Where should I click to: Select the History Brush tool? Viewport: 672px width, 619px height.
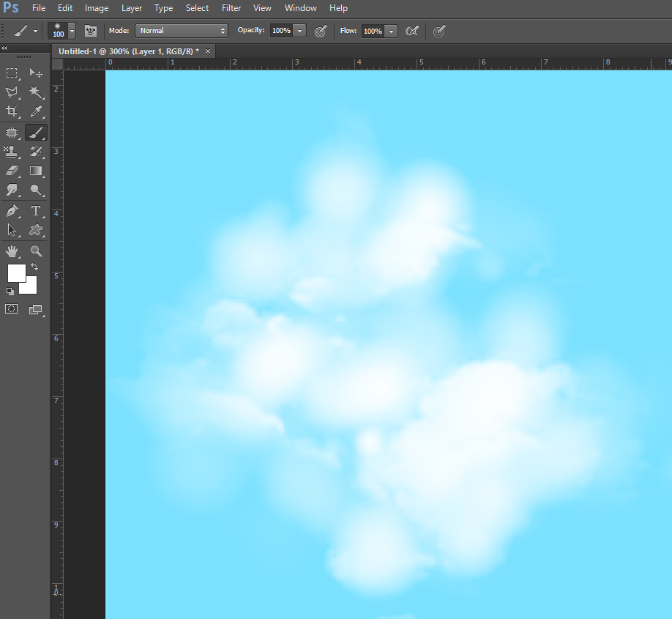point(36,152)
